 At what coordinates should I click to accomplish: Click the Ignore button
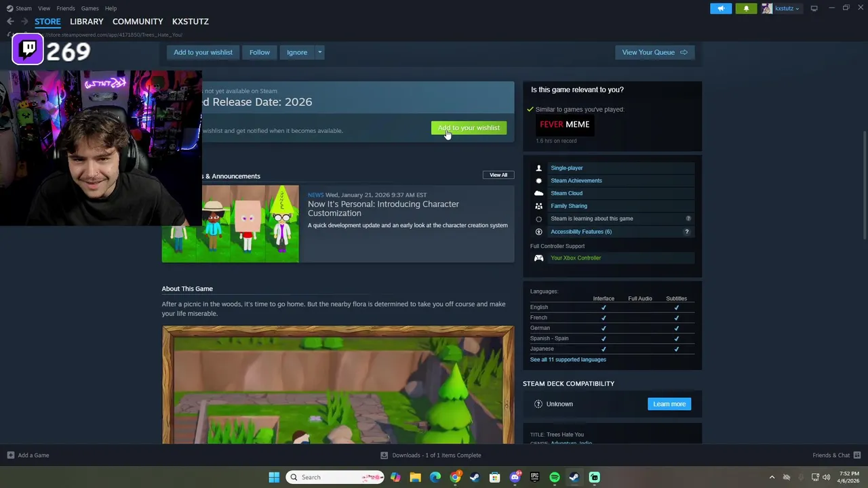tap(297, 52)
